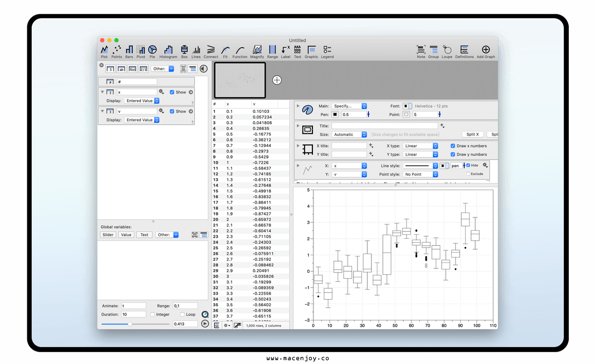Click the Group toolbar icon
The width and height of the screenshot is (595, 364).
point(433,51)
